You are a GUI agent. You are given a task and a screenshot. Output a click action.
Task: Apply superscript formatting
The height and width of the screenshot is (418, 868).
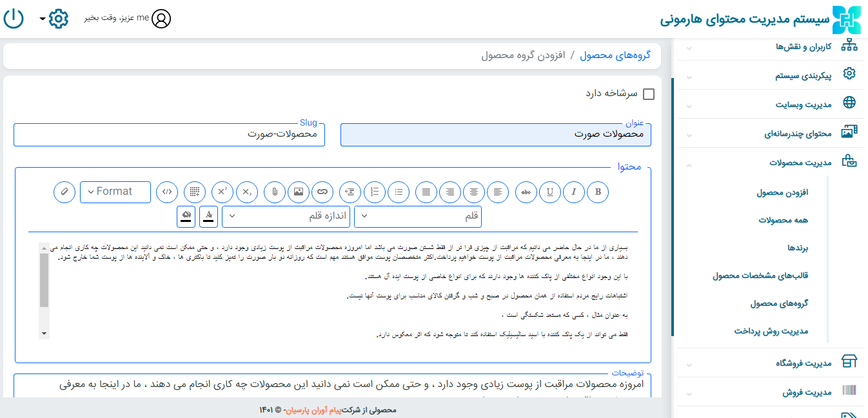click(222, 192)
